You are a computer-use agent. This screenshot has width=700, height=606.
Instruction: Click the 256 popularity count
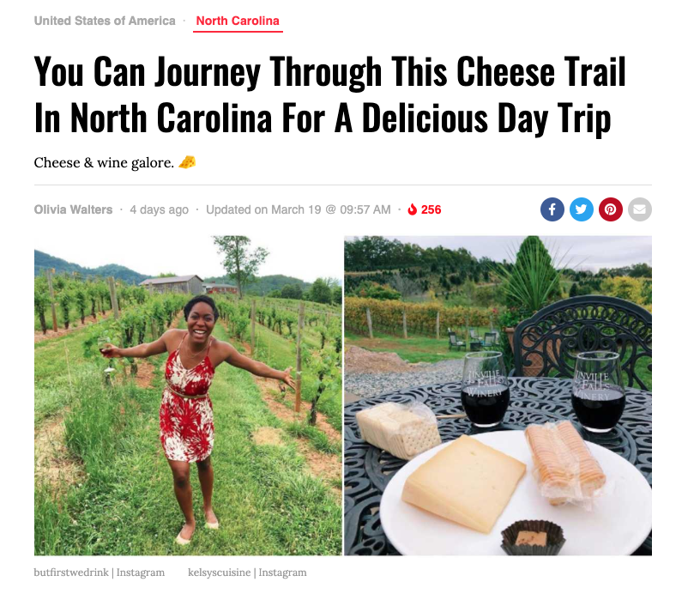pos(431,209)
